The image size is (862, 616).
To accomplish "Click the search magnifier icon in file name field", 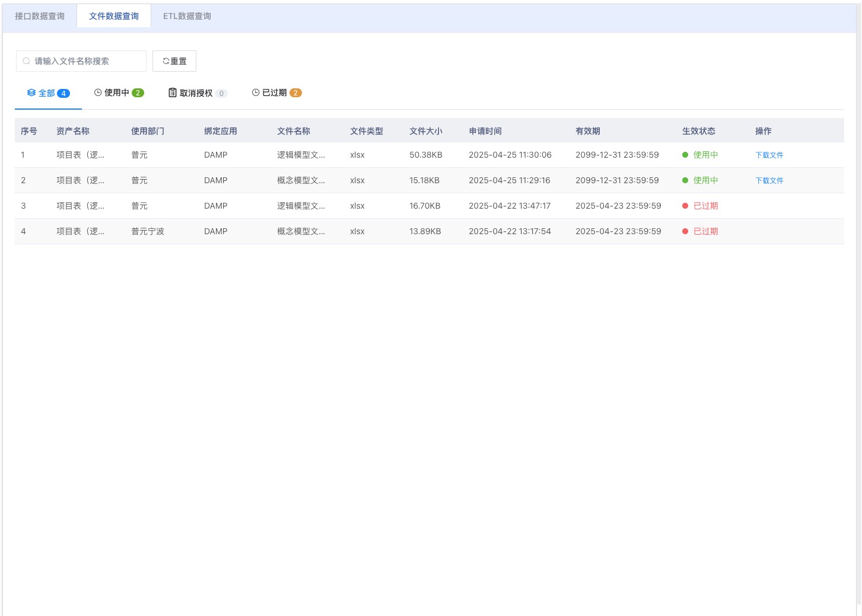I will tap(26, 61).
